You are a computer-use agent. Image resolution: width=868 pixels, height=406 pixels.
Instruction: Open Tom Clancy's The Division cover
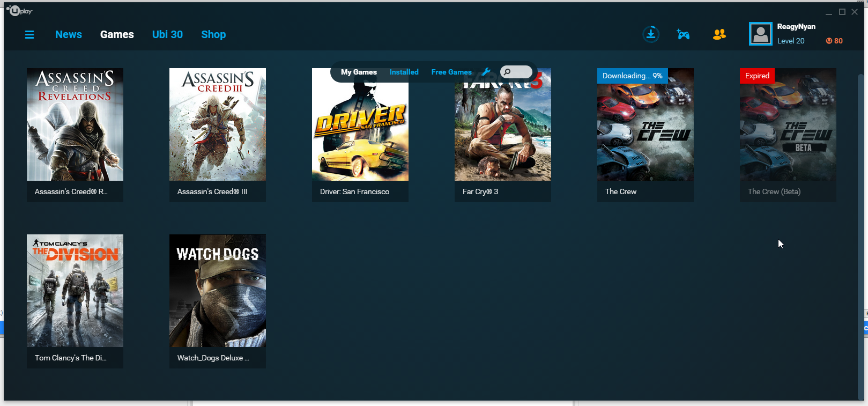pyautogui.click(x=75, y=291)
